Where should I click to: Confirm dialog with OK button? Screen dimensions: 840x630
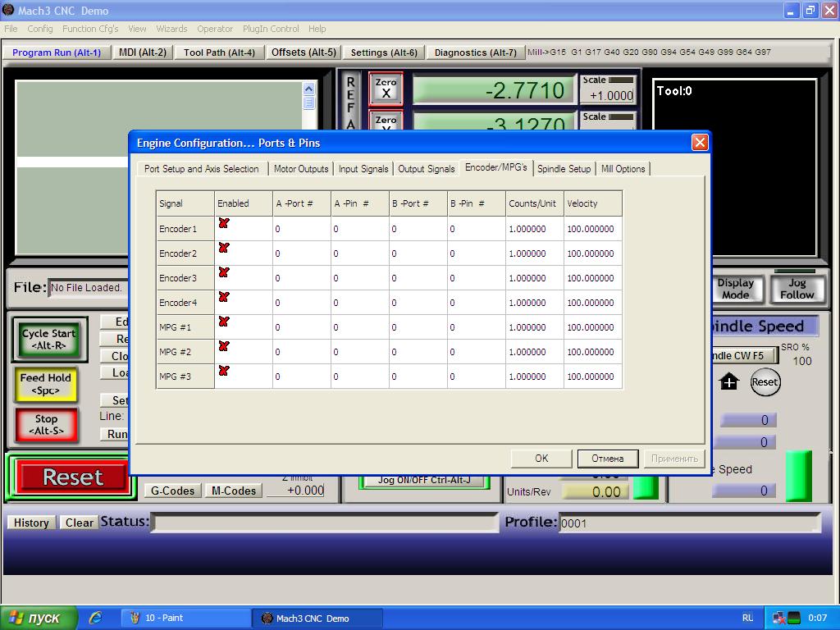541,459
